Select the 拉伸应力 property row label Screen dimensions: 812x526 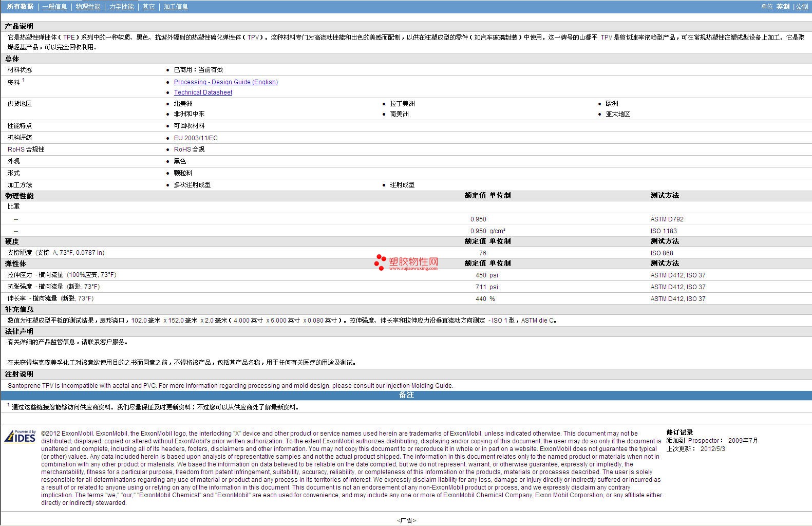62,275
